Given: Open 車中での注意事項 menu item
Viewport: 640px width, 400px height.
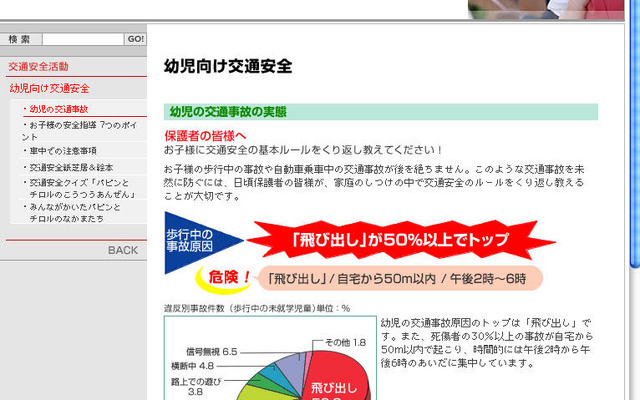Looking at the screenshot, I should pyautogui.click(x=63, y=151).
